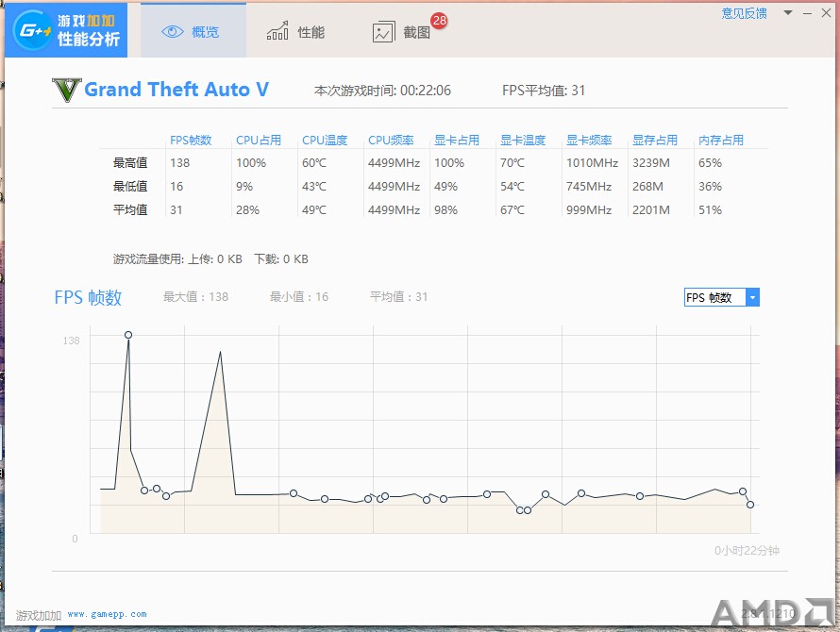The height and width of the screenshot is (632, 840).
Task: Open the www.gamepp.com website link
Action: [x=108, y=614]
